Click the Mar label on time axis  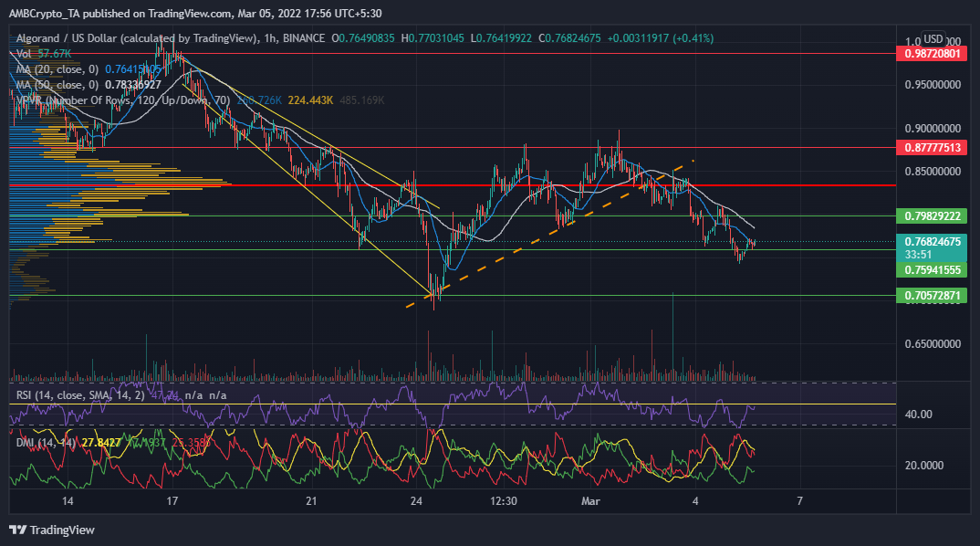pyautogui.click(x=589, y=501)
